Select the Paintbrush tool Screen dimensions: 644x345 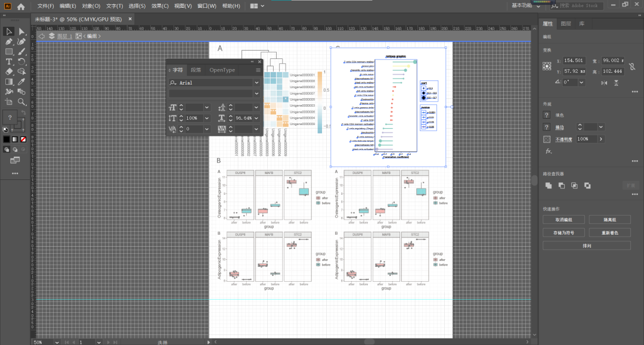[x=21, y=52]
